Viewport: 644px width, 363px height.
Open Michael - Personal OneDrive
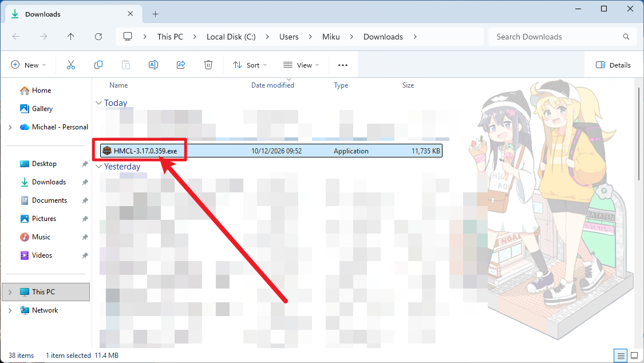coord(60,127)
